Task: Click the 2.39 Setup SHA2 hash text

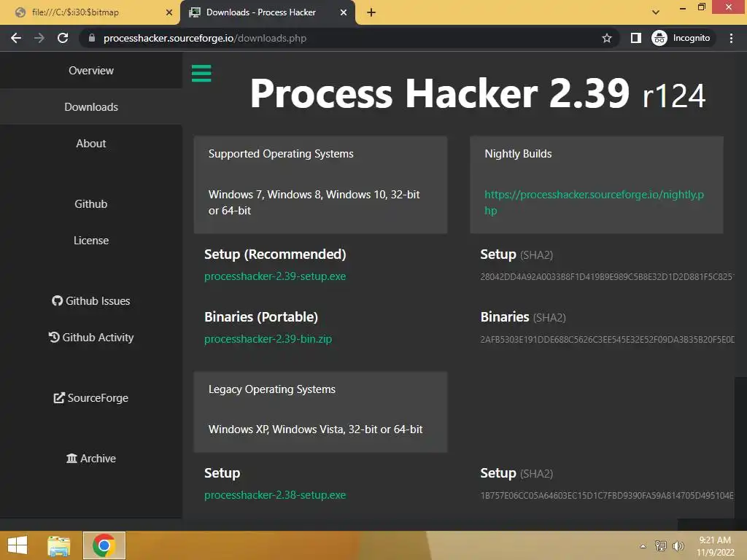Action: point(607,276)
